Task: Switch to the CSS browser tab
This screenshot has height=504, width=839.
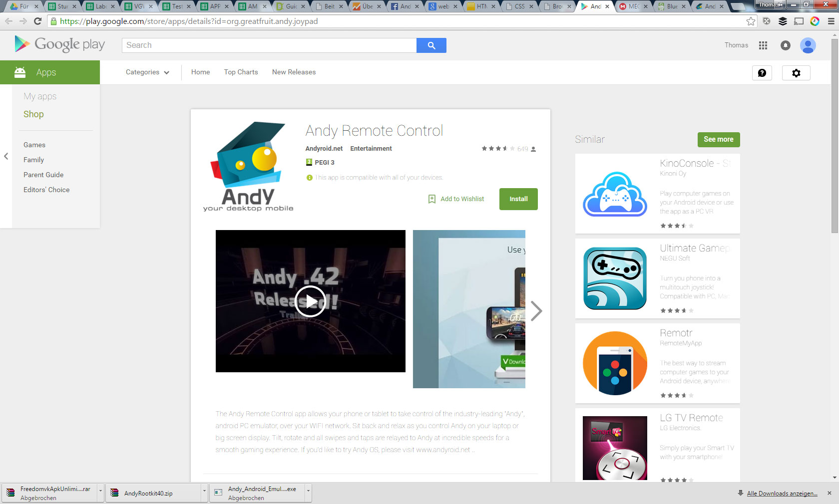Action: [520, 6]
